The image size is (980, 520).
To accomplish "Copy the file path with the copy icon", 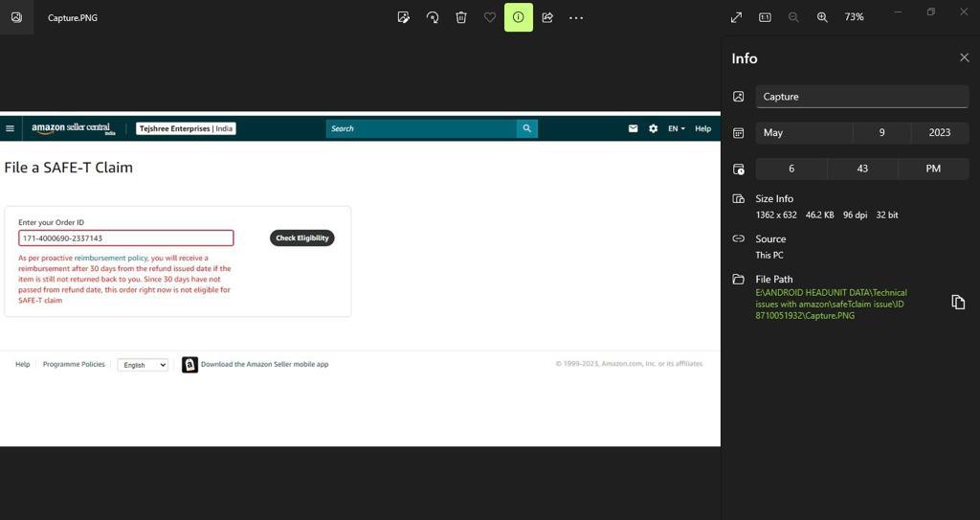I will coord(958,303).
